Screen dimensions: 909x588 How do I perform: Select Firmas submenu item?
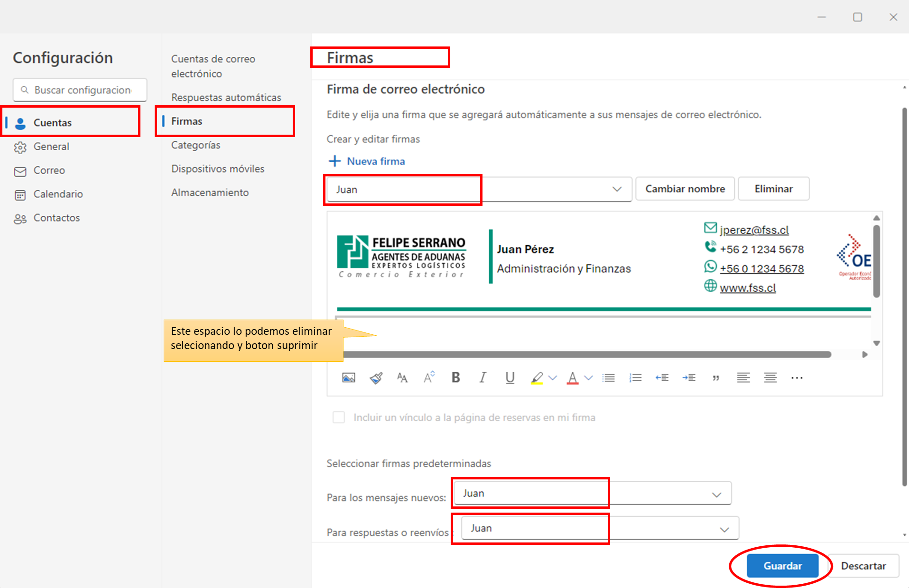187,121
